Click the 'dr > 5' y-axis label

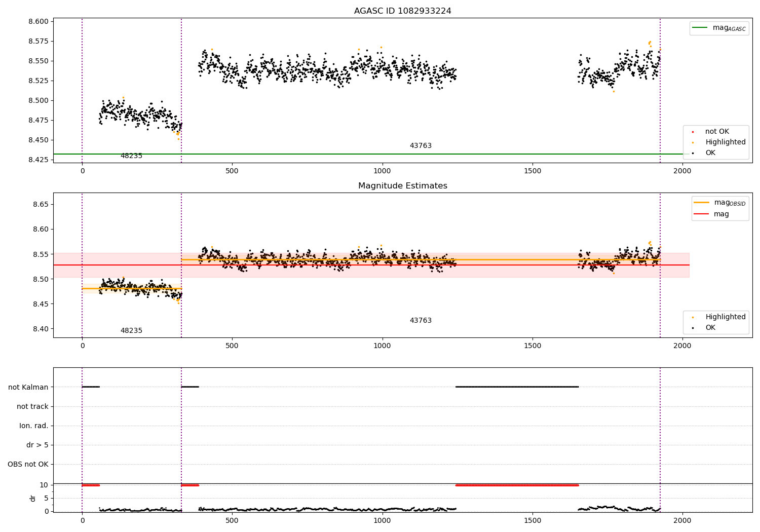pyautogui.click(x=37, y=445)
